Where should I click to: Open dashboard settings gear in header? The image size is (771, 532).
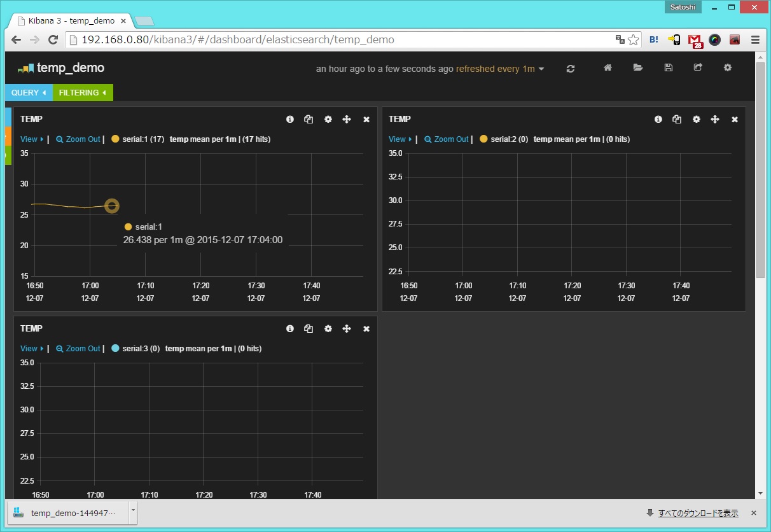point(728,68)
